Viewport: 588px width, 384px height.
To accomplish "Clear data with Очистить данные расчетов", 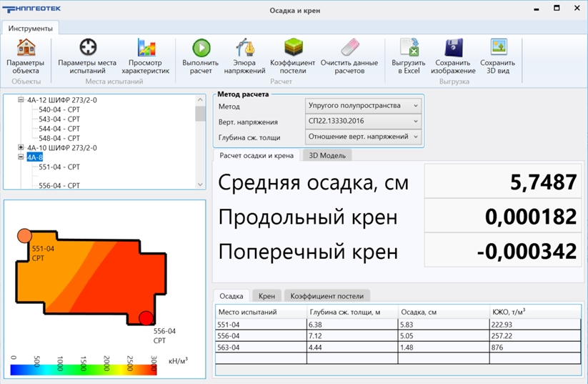I will pos(349,49).
